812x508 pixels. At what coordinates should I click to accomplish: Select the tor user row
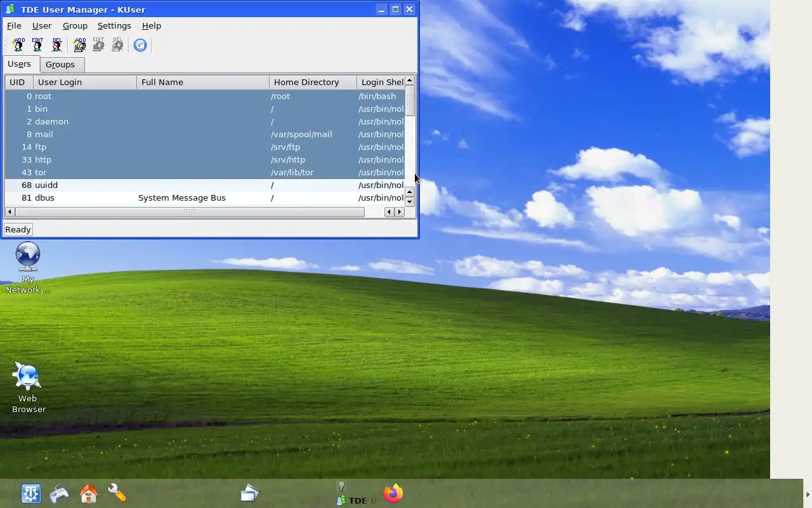(204, 172)
